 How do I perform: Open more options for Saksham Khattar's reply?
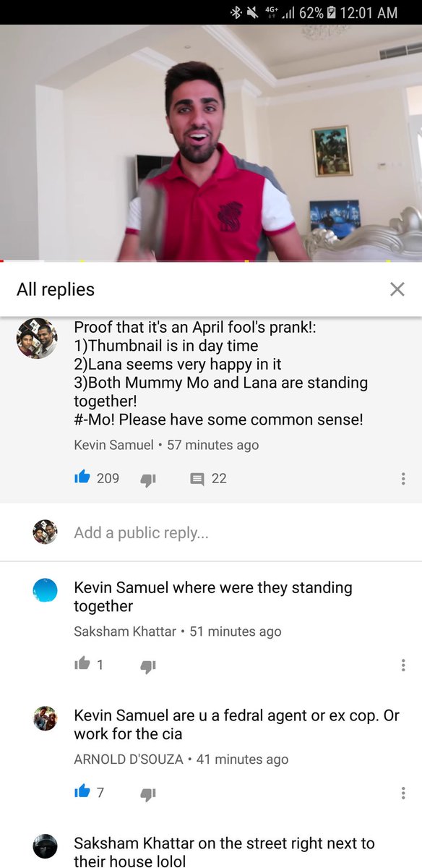click(x=403, y=665)
